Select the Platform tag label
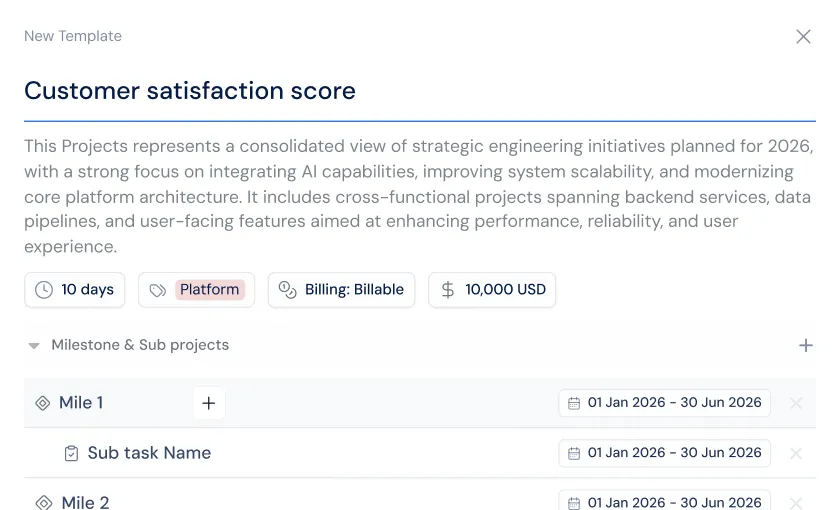 pyautogui.click(x=209, y=289)
